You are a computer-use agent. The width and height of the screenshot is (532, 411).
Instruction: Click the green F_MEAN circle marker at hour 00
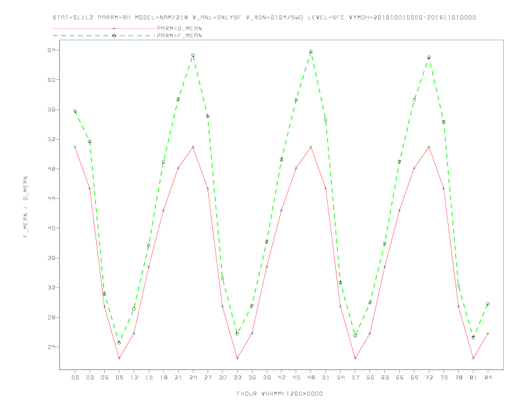click(x=75, y=111)
